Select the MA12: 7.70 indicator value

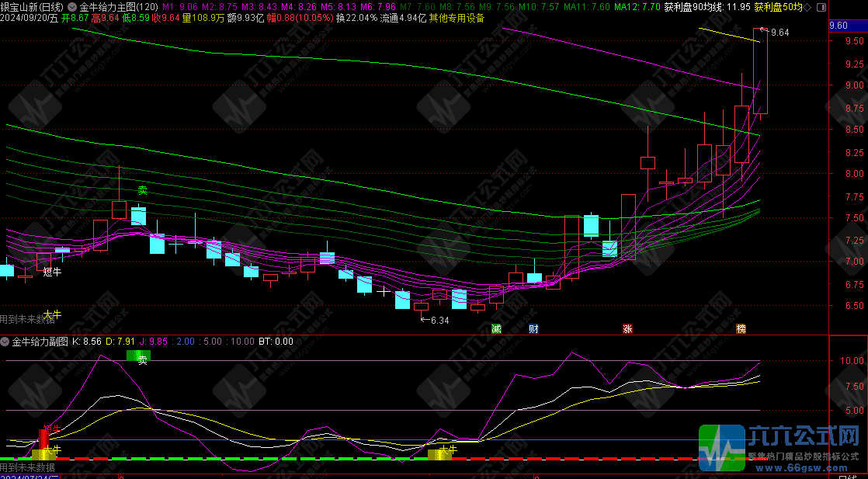coord(637,7)
